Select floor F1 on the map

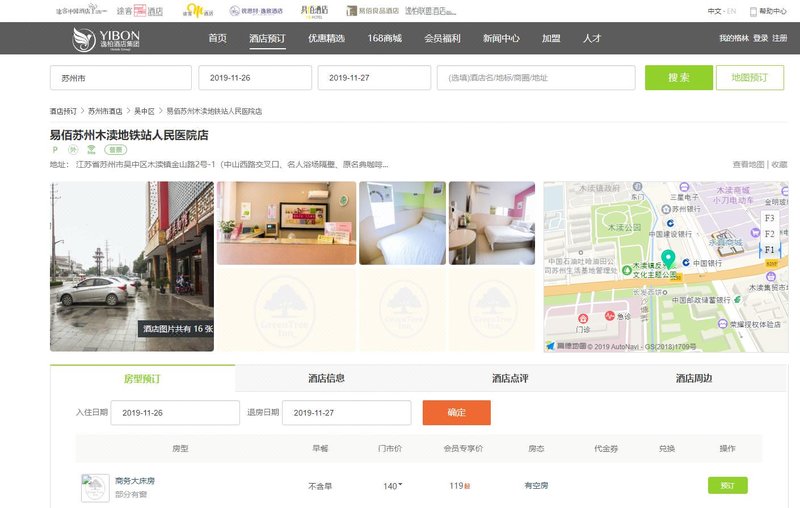click(769, 249)
